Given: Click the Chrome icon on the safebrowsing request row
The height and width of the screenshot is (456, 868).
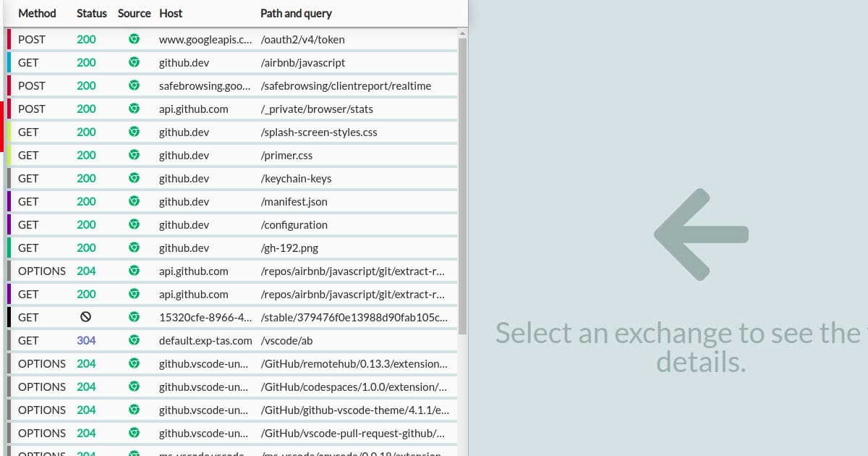Looking at the screenshot, I should click(x=134, y=85).
